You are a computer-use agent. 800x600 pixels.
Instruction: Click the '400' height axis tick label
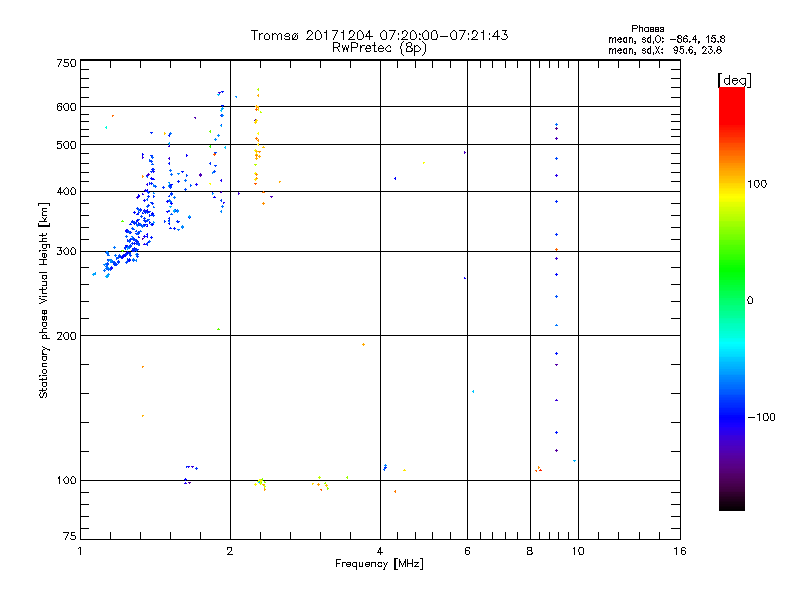(66, 191)
